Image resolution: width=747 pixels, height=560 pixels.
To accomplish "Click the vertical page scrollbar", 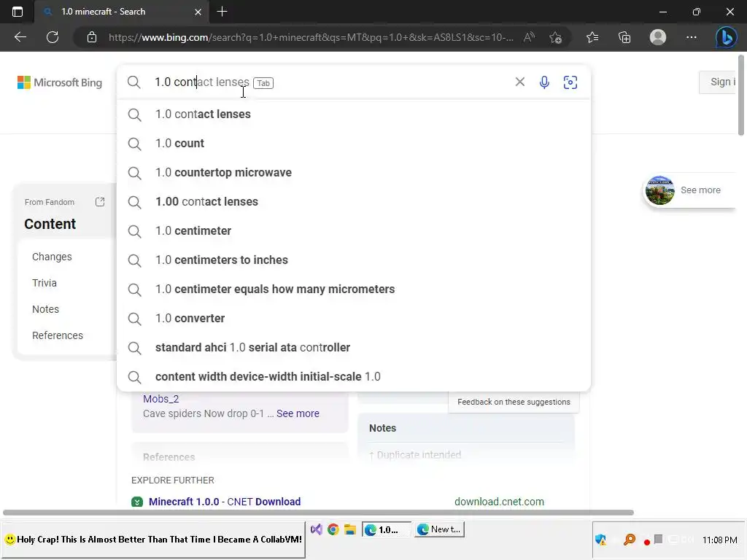I will 741,96.
